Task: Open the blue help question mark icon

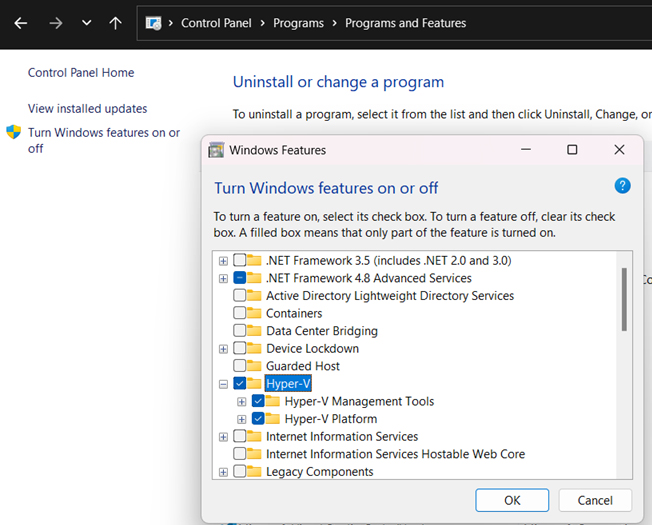Action: pos(622,186)
